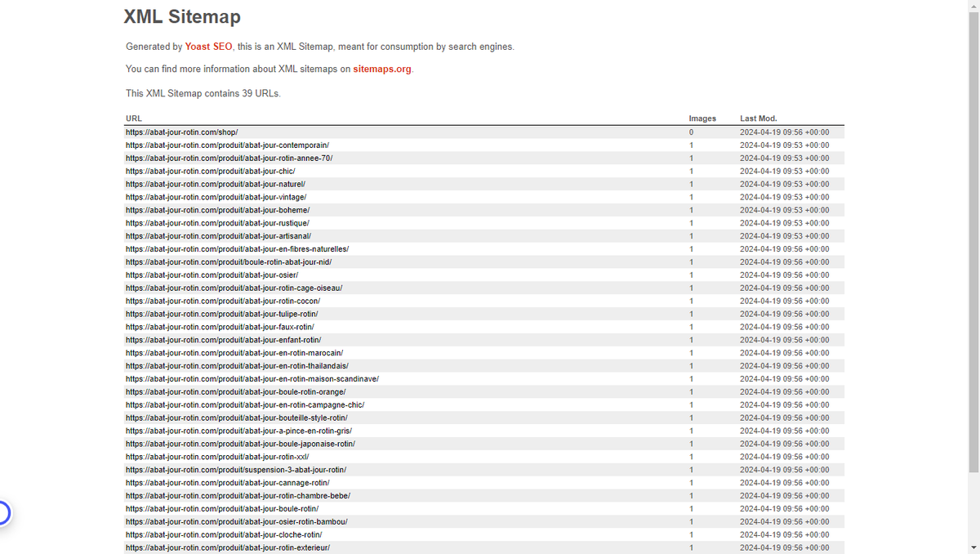
Task: Click last-modified date in abat-jour-artisanal row
Action: click(x=784, y=236)
